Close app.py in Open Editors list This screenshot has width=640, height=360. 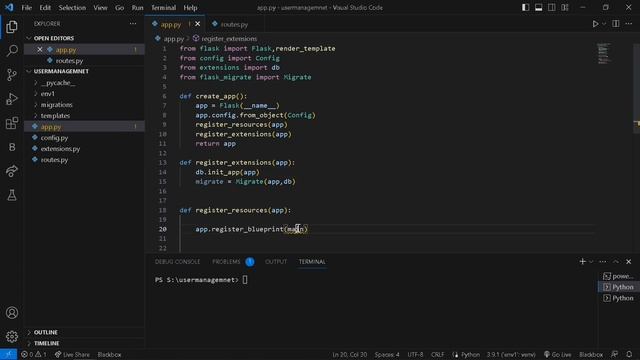click(x=40, y=49)
